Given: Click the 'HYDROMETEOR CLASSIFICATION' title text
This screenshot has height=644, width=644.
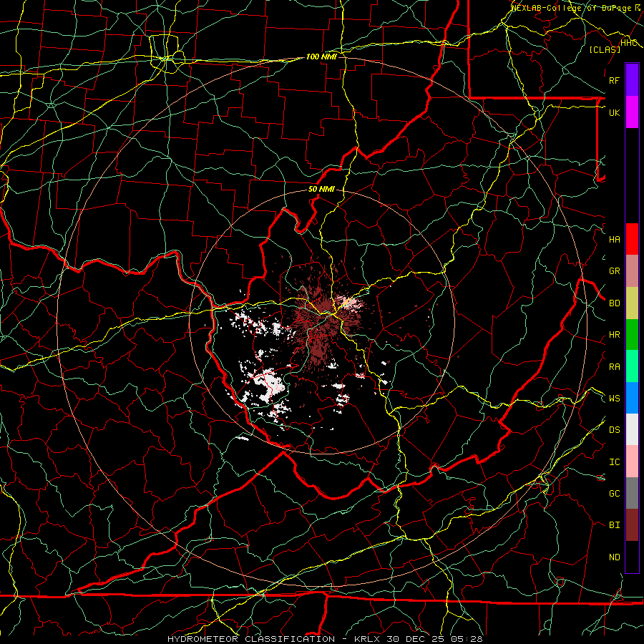Looking at the screenshot, I should 251,639.
